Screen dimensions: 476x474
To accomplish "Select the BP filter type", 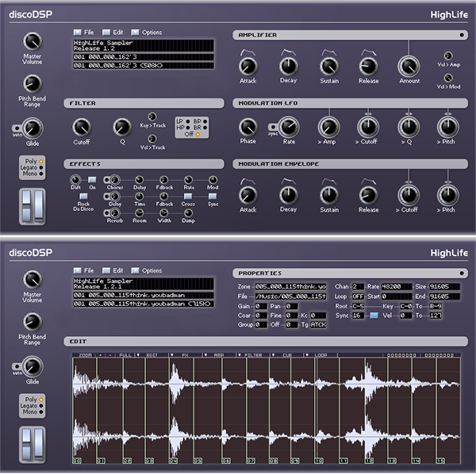I will tap(205, 121).
